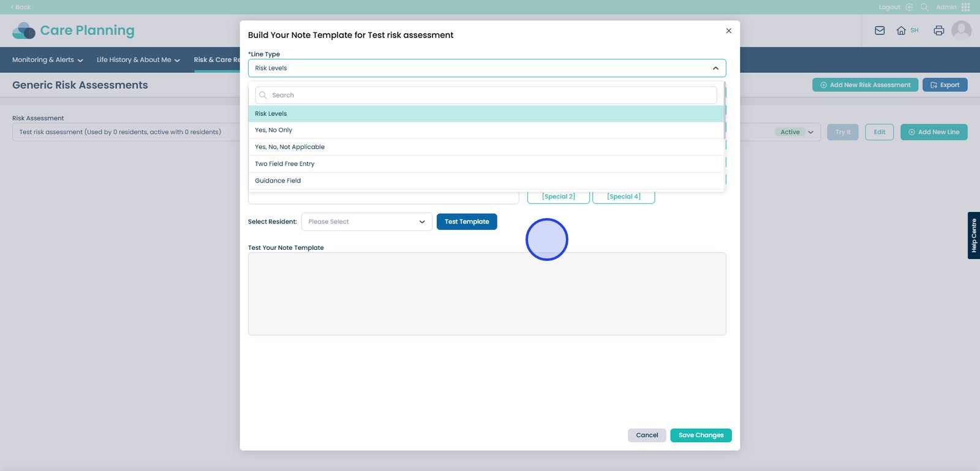Open the mail envelope icon

(x=880, y=31)
